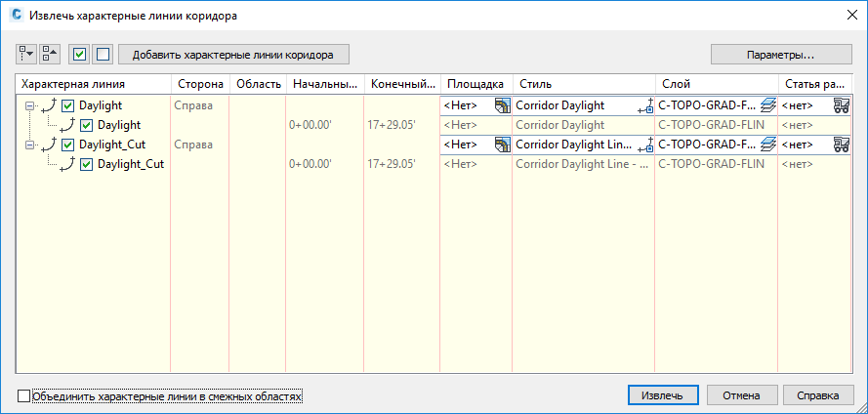Click feature line curve icon beside parent Daylight_Cut
The height and width of the screenshot is (414, 868).
click(51, 145)
